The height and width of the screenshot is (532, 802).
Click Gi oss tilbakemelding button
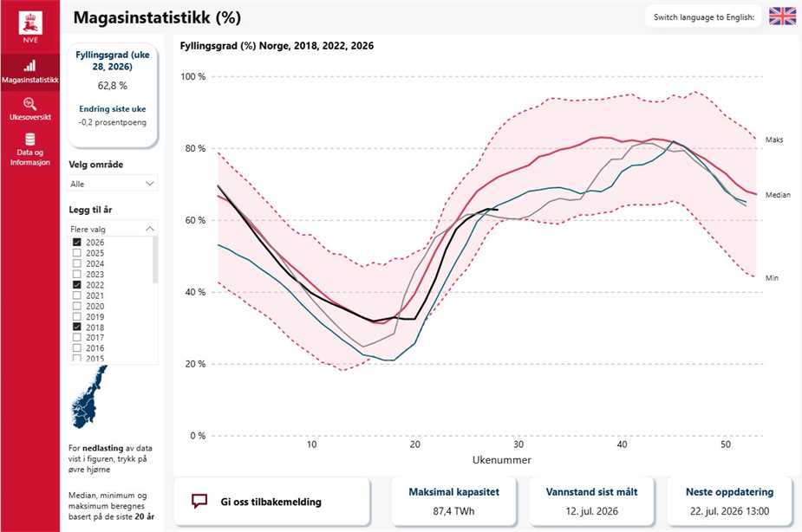(x=271, y=502)
